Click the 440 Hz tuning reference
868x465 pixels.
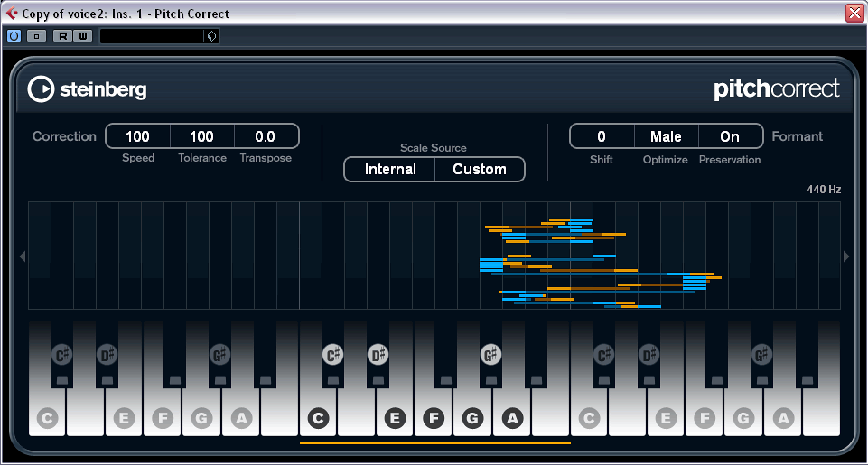click(x=824, y=190)
